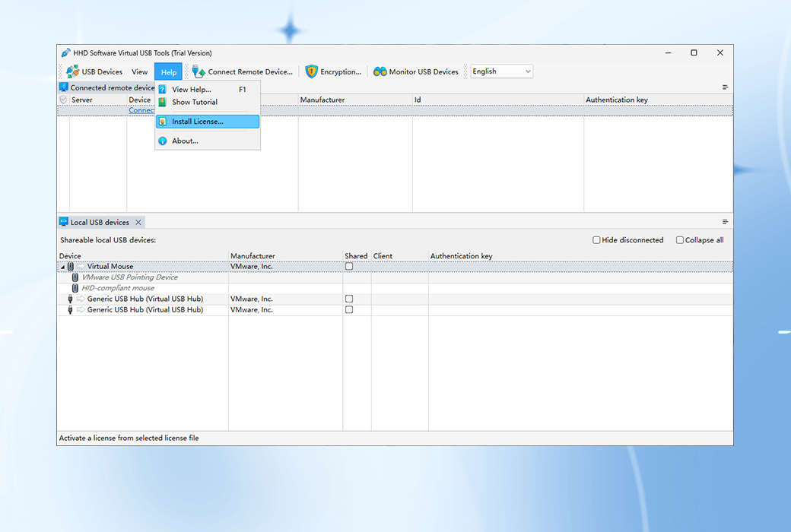Enable the Hide disconnected checkbox

[x=597, y=239]
